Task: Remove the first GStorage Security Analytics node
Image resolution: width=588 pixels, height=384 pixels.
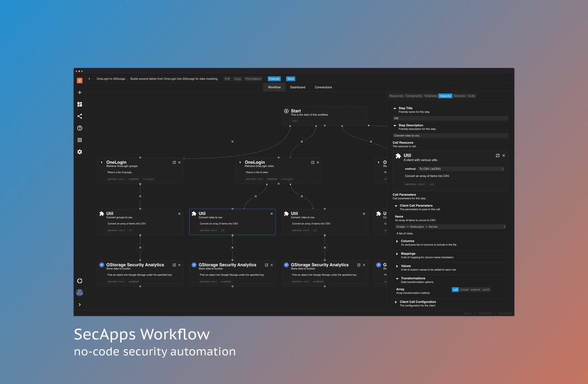Action: 179,265
